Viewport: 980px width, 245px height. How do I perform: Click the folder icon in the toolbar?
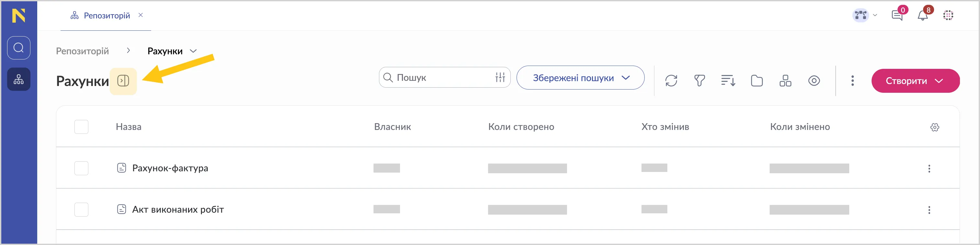[x=757, y=81]
